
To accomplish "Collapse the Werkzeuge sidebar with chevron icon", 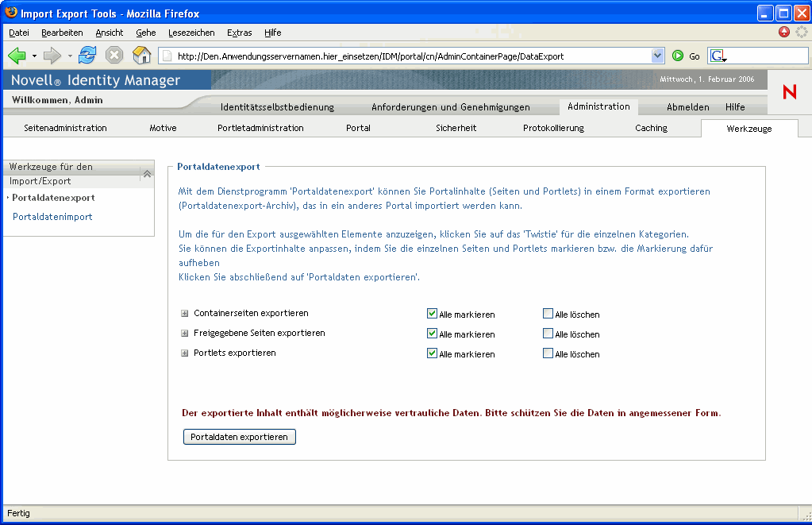I will click(147, 174).
